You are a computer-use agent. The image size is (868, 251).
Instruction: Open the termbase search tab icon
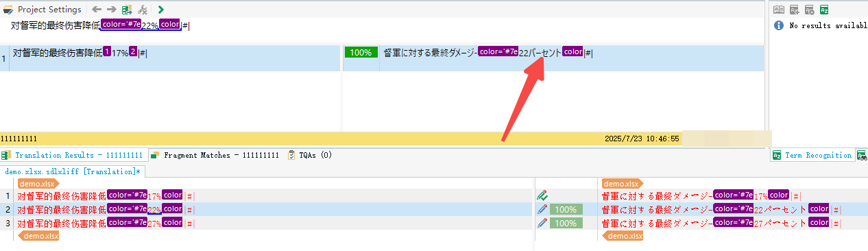(861, 155)
